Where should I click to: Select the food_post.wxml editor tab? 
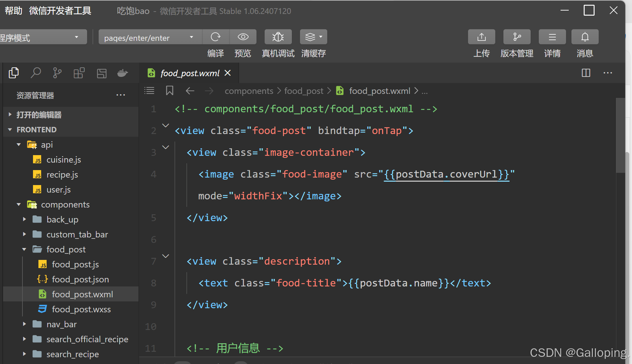(x=190, y=73)
